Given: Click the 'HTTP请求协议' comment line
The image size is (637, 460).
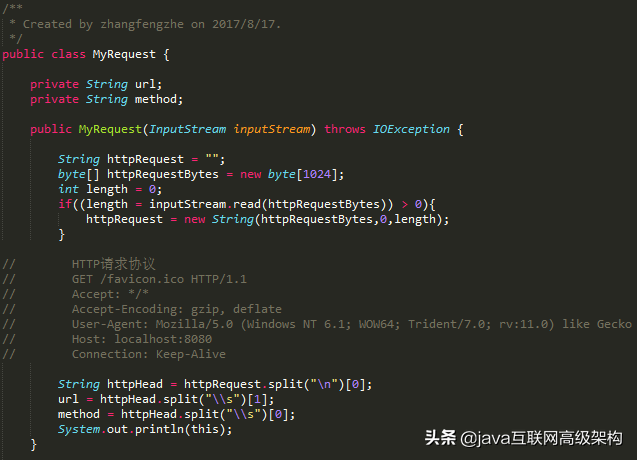Looking at the screenshot, I should (x=113, y=264).
